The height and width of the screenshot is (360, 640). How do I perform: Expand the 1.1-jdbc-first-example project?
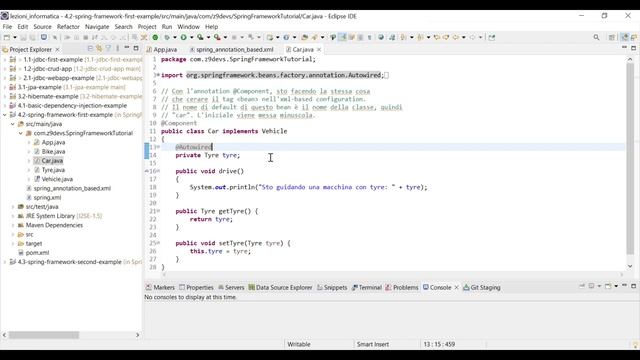tap(5, 60)
